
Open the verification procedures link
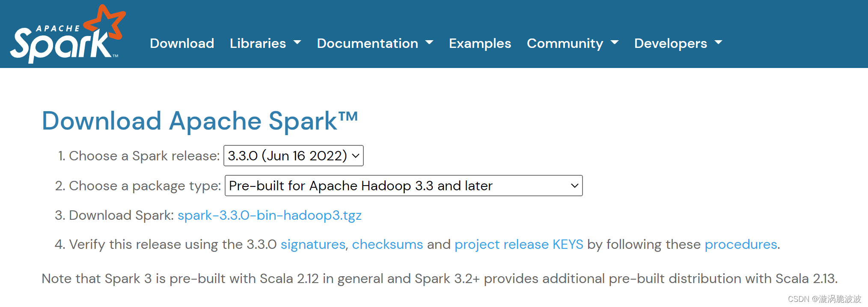coord(741,244)
